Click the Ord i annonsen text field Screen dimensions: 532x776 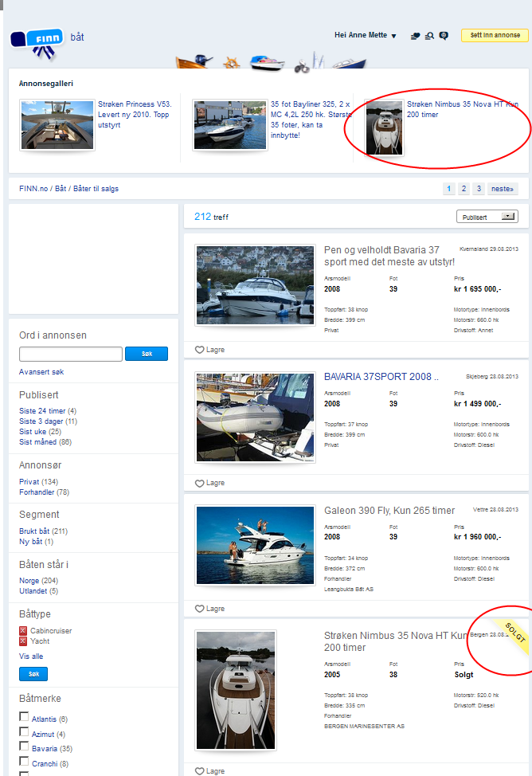pos(71,354)
